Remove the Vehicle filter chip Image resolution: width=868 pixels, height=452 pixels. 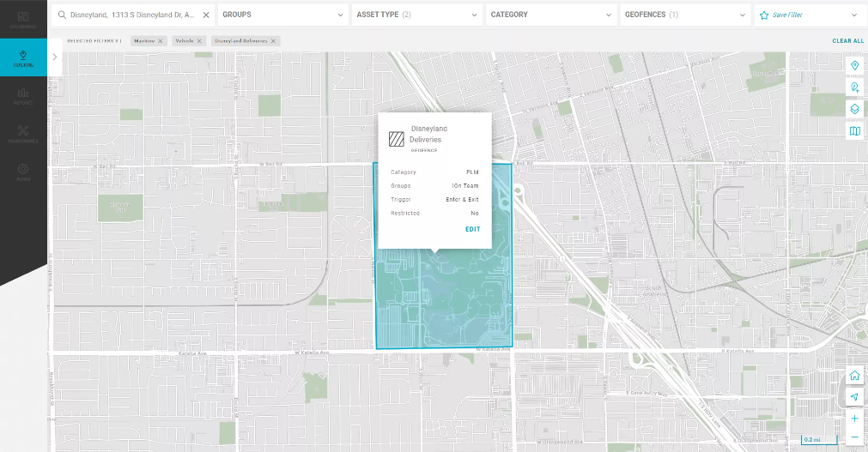coord(199,41)
